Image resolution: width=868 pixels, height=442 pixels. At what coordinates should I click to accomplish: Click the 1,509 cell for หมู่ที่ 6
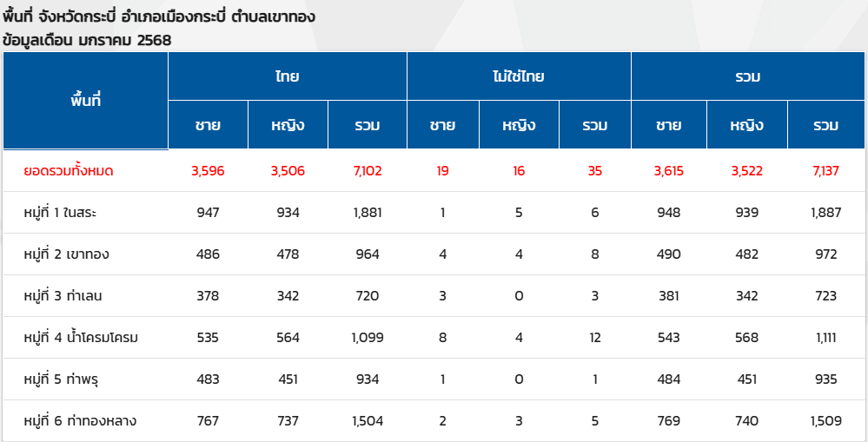coord(825,421)
